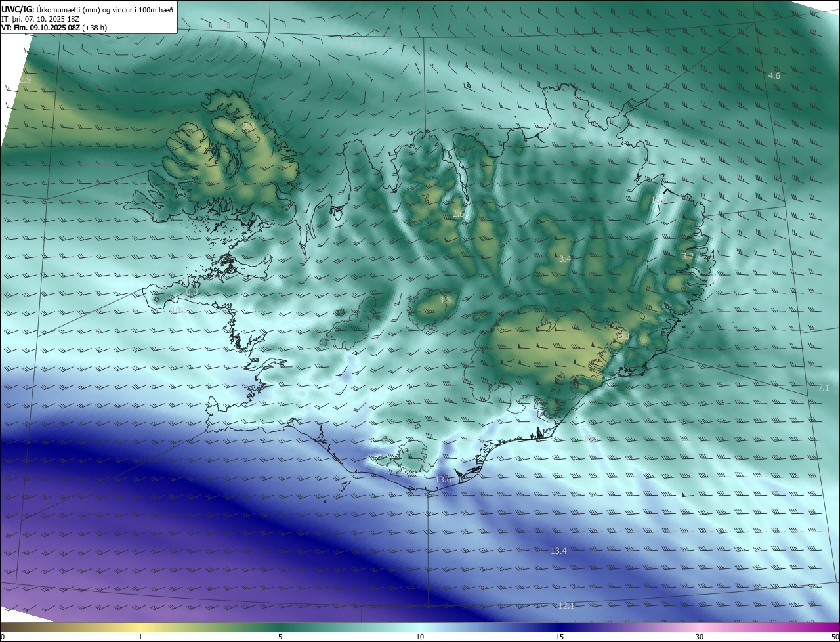
Task: Click the 1 tick on the color scale
Action: (x=140, y=637)
